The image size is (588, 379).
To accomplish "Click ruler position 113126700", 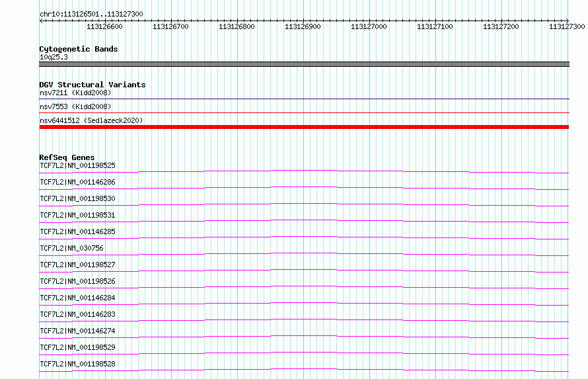I will pos(170,26).
